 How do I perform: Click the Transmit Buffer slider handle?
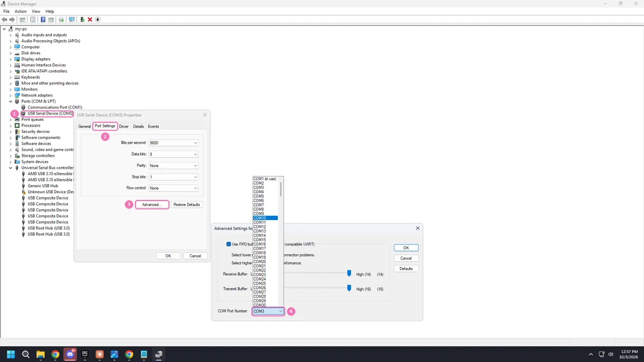pos(349,288)
